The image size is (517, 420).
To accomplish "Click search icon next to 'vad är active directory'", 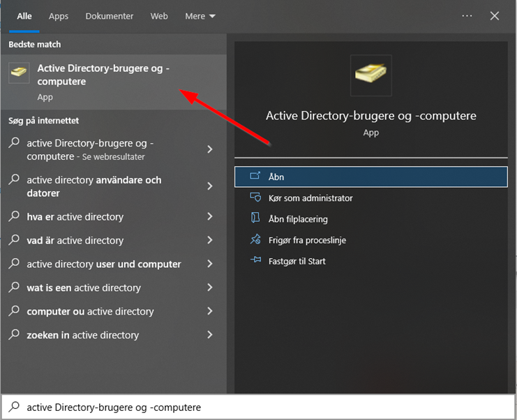I will tap(14, 240).
